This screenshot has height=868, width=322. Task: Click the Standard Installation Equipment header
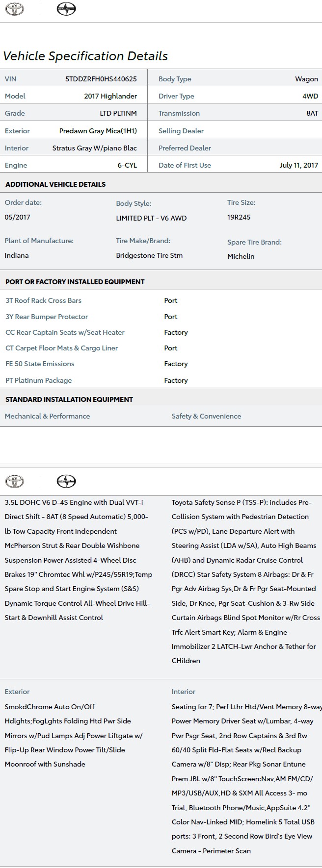69,399
